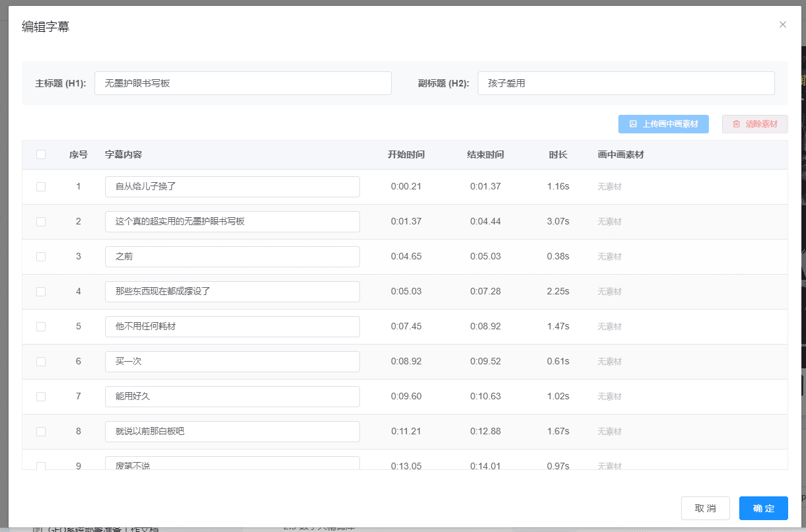Select the checkbox for row 3 之前
Image resolution: width=806 pixels, height=532 pixels.
point(41,257)
